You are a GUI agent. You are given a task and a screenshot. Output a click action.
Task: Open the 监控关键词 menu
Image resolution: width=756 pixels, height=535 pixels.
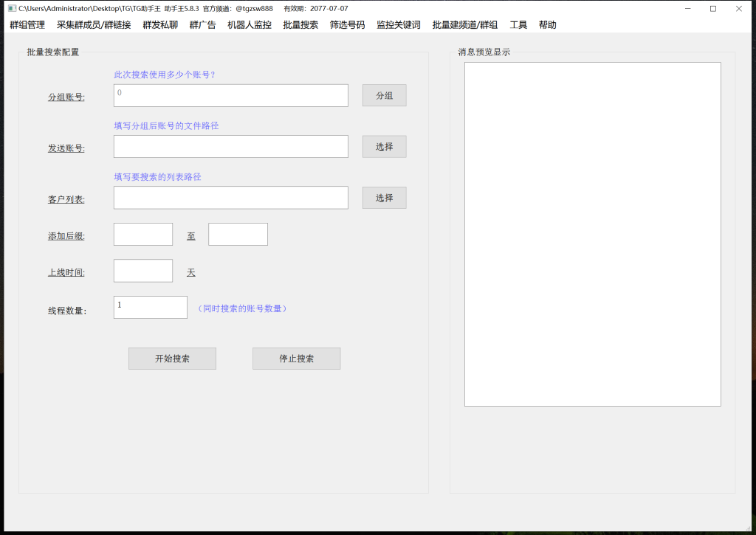point(399,25)
